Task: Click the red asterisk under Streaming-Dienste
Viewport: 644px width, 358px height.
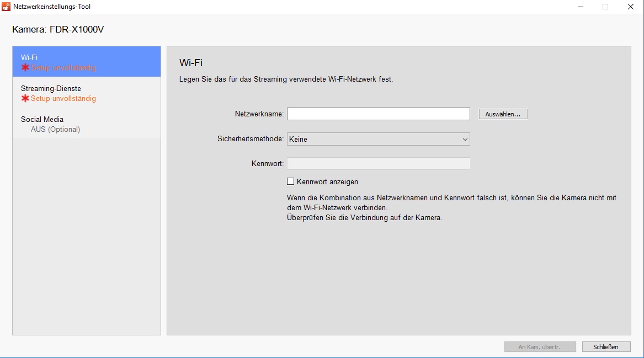Action: (25, 99)
